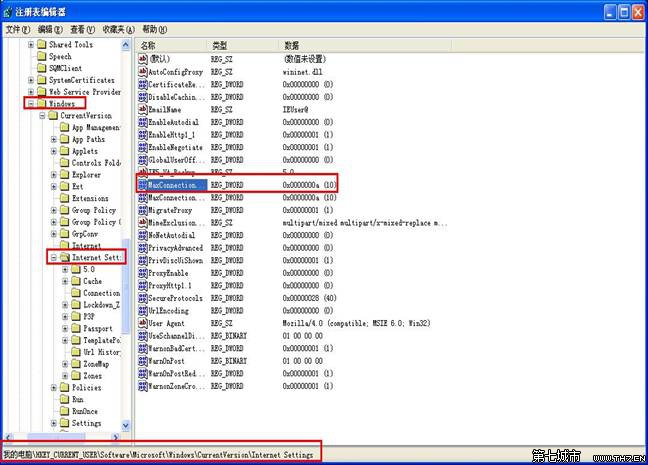Click the 数据 column header
The height and width of the screenshot is (465, 648).
coord(292,46)
